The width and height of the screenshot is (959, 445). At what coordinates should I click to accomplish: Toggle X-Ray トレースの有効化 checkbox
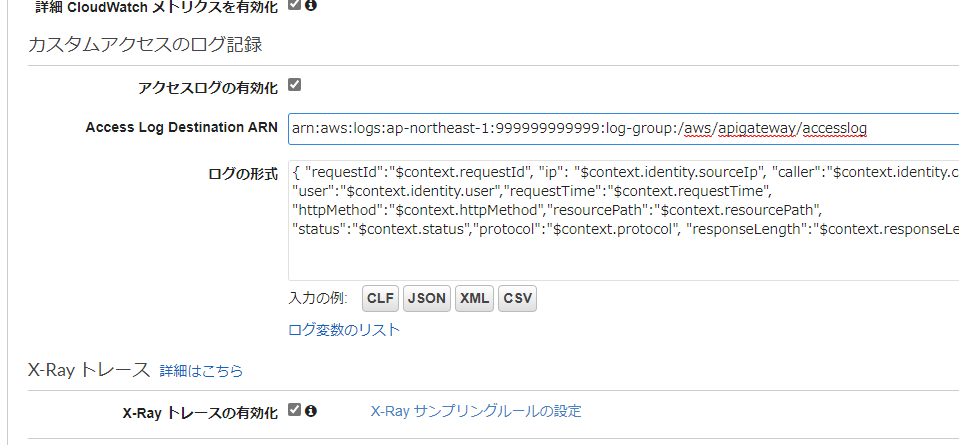point(294,410)
